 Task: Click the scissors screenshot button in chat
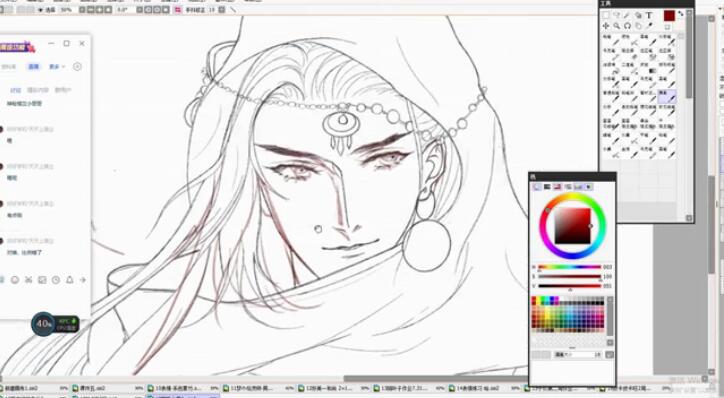pos(29,280)
